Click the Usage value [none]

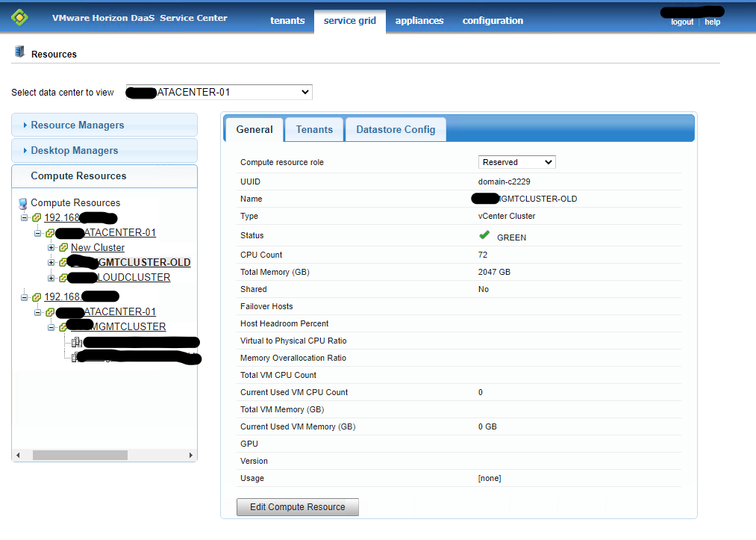(490, 478)
